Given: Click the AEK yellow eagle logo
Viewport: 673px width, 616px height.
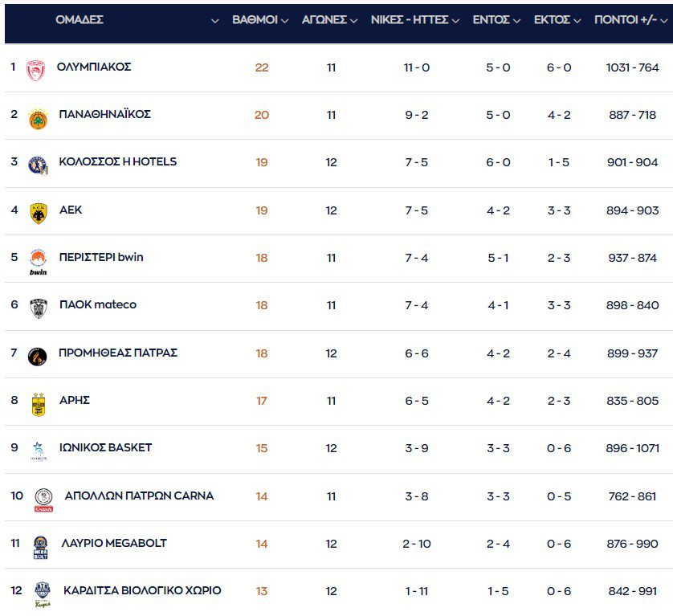Looking at the screenshot, I should coord(38,213).
